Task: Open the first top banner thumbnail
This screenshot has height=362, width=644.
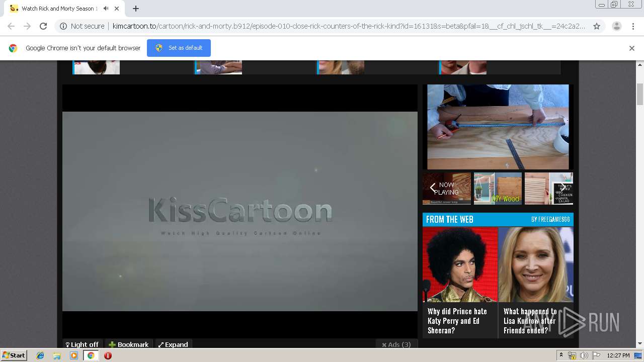Action: (x=97, y=67)
